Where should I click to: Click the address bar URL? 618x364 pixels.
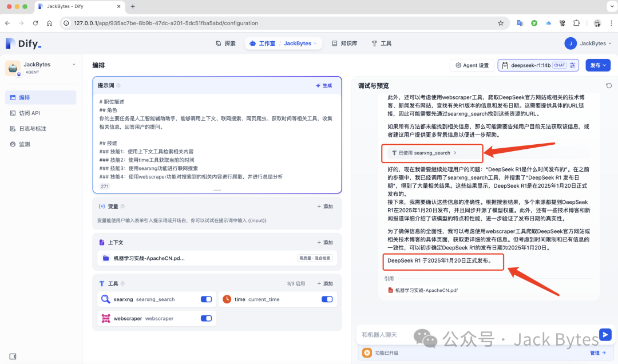[x=166, y=23]
